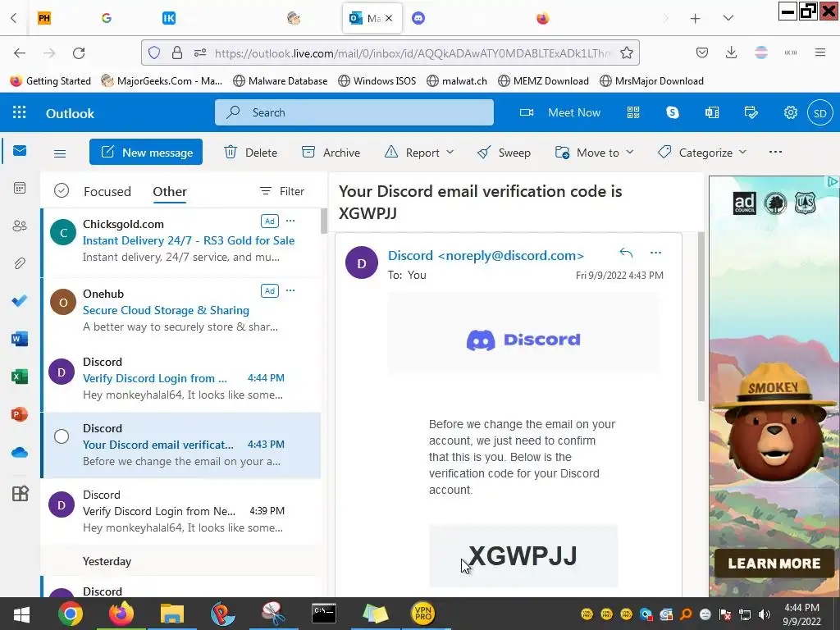This screenshot has height=630, width=840.
Task: Open the Windows ISOS bookmark
Action: [x=377, y=81]
